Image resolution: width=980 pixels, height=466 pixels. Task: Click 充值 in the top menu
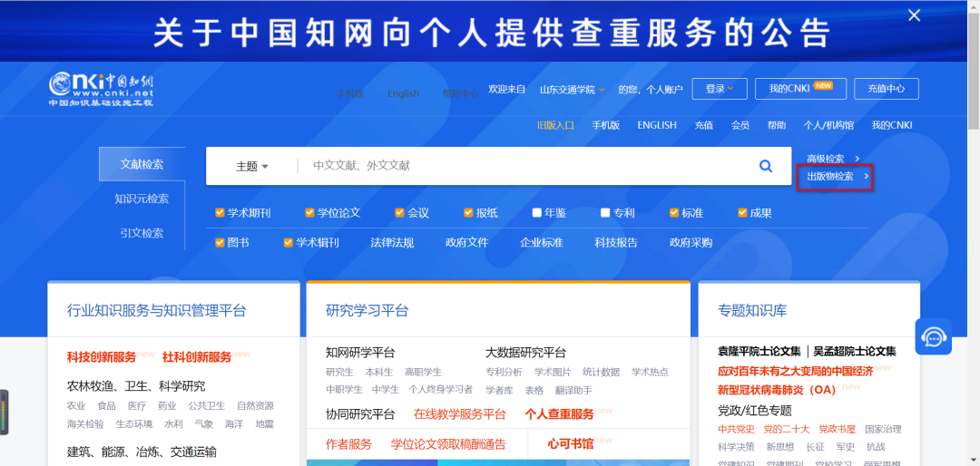(704, 125)
